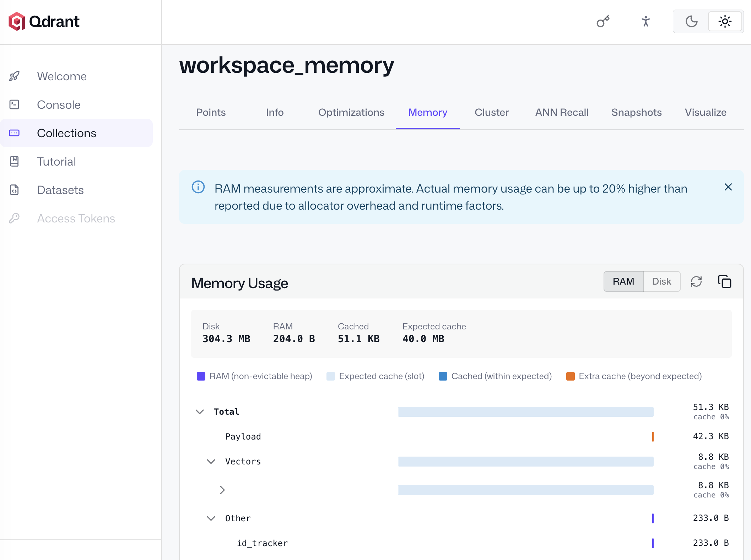Open the Welcome page
The height and width of the screenshot is (560, 751).
pos(76,76)
